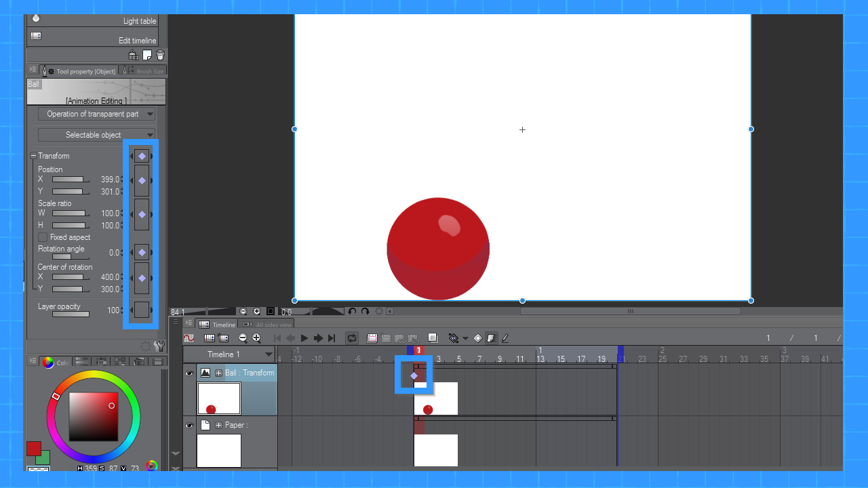Toggle loop playback in timeline toolbar
The height and width of the screenshot is (488, 868).
click(351, 338)
